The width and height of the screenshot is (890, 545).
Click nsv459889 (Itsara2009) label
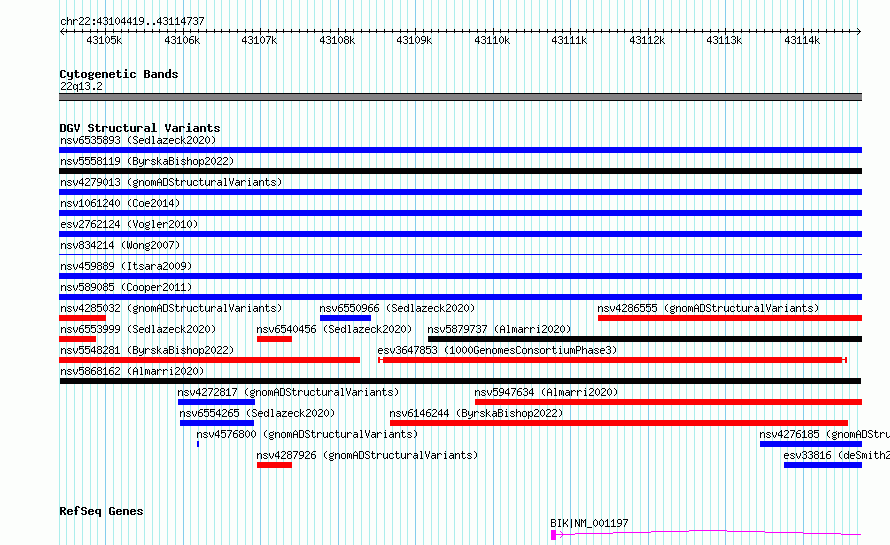pos(126,266)
